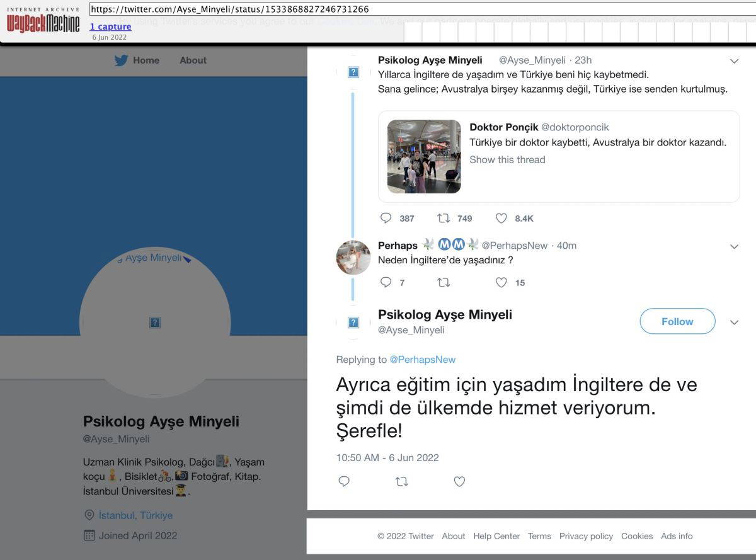This screenshot has width=756, height=560.
Task: Reply to the main tweet by Ayşe Minyeli
Action: [344, 482]
